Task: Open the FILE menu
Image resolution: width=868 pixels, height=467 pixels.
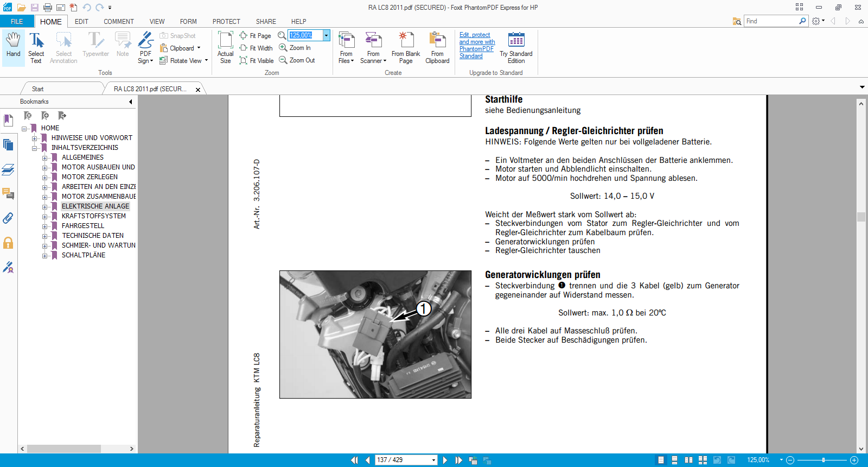Action: pos(17,22)
